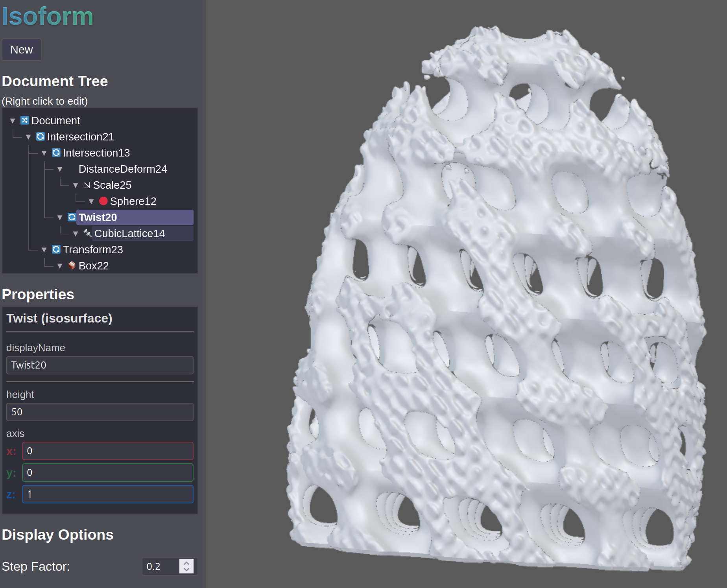Click the Isoform logo title

pos(48,17)
